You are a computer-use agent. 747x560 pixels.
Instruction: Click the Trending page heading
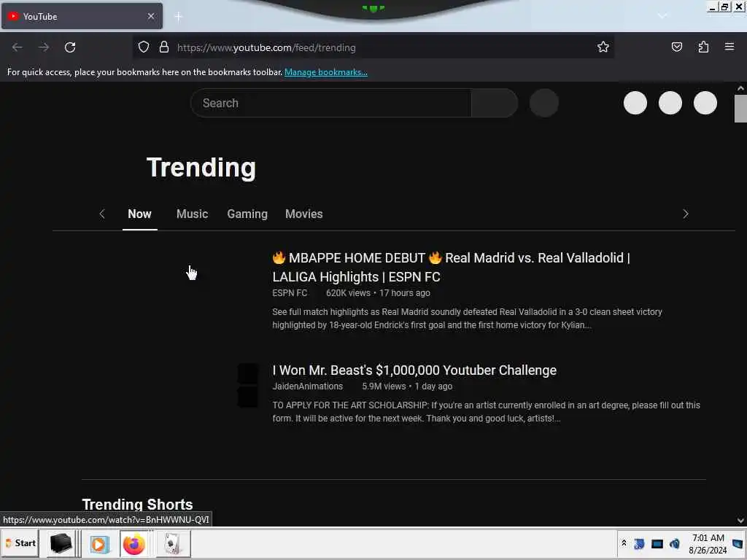[x=201, y=168]
